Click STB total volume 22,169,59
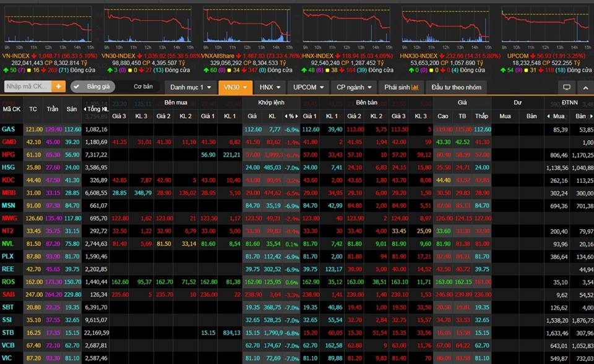The width and height of the screenshot is (594, 364). pos(97,333)
